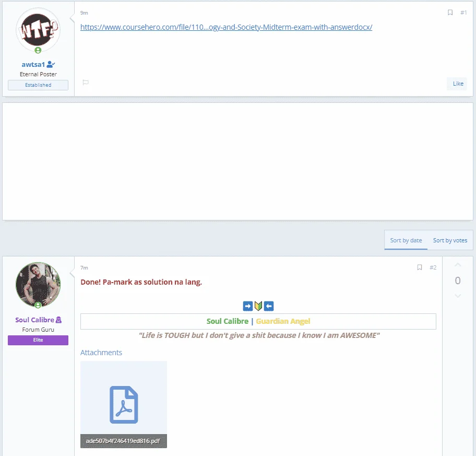Click awtsa1's green online status indicator
Image resolution: width=476 pixels, height=456 pixels.
[38, 50]
